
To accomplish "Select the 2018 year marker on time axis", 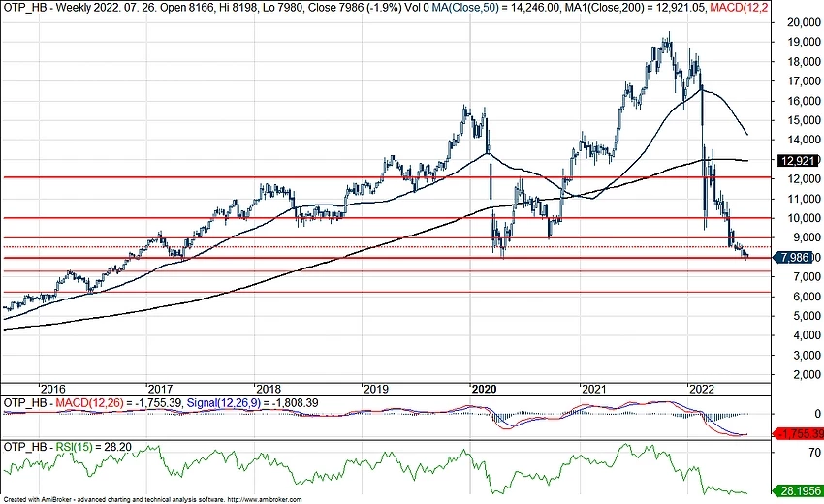I will click(x=269, y=388).
